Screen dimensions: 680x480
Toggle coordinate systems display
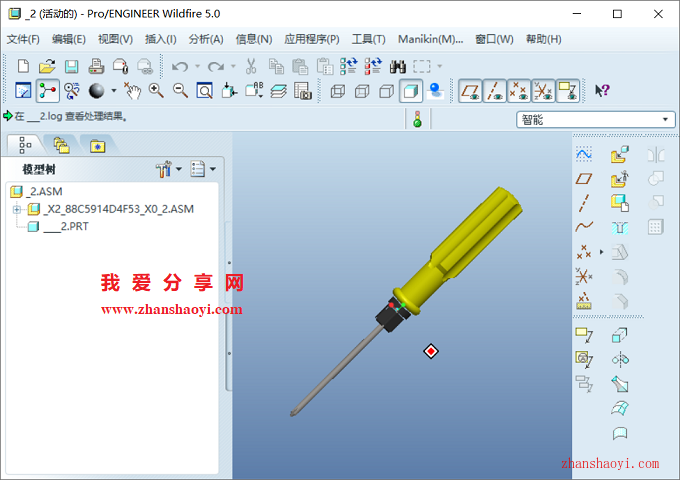[x=543, y=91]
